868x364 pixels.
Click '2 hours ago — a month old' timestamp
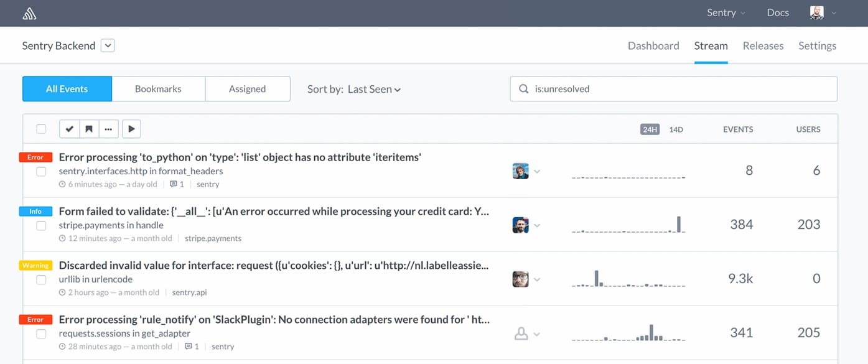click(114, 292)
